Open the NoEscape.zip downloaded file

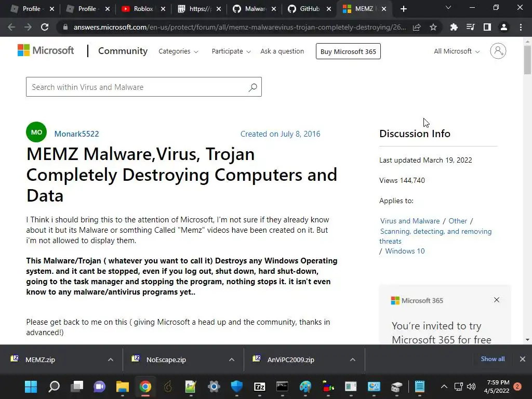[x=166, y=360]
